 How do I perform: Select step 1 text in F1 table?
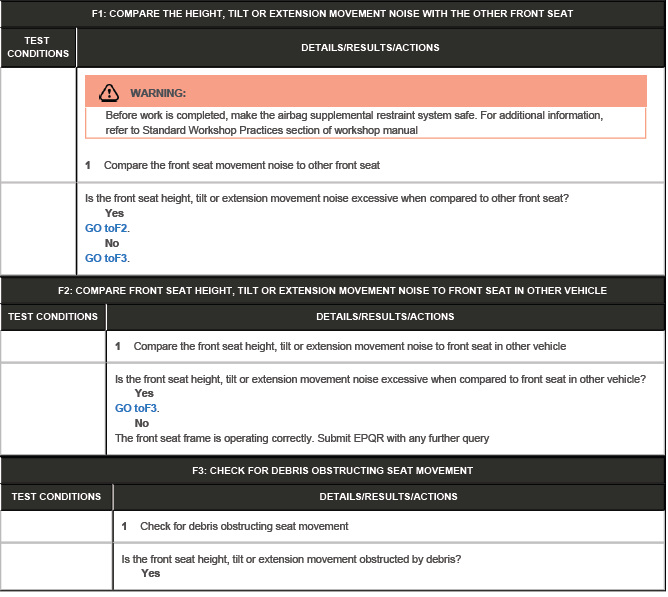point(241,165)
